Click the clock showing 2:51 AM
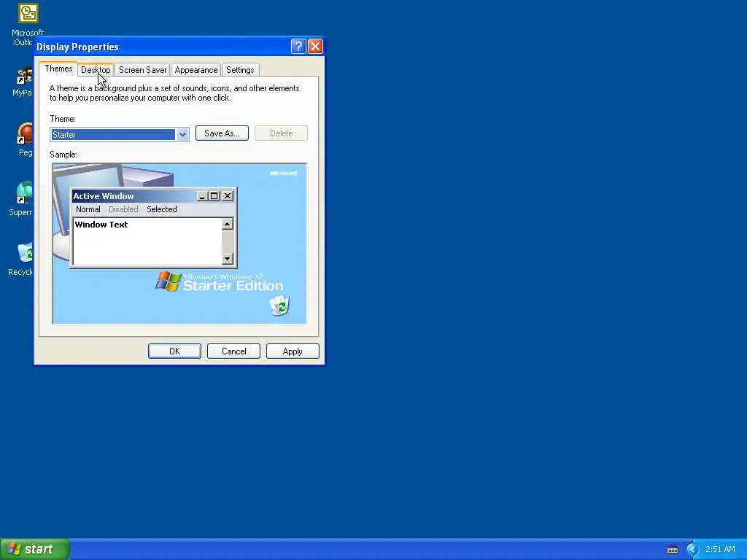Viewport: 747px width, 560px height. 720,549
